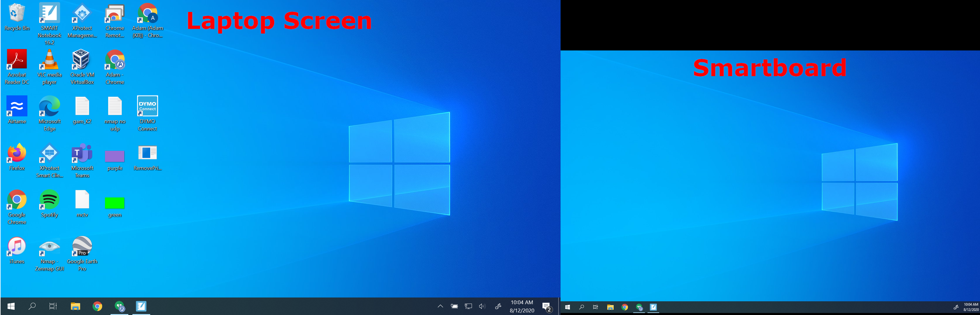Select the Spotify desktop icon
The height and width of the screenshot is (315, 980).
tap(50, 200)
